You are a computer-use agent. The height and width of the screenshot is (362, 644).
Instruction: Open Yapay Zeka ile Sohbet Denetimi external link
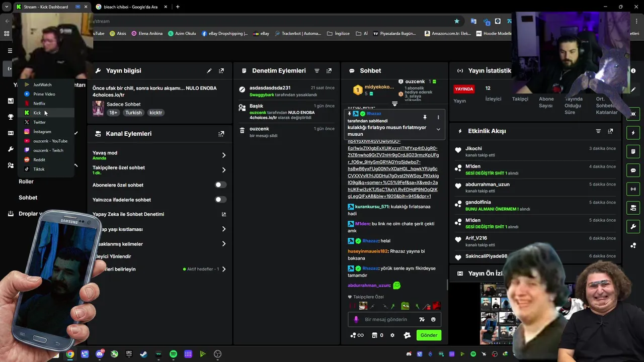(x=224, y=214)
